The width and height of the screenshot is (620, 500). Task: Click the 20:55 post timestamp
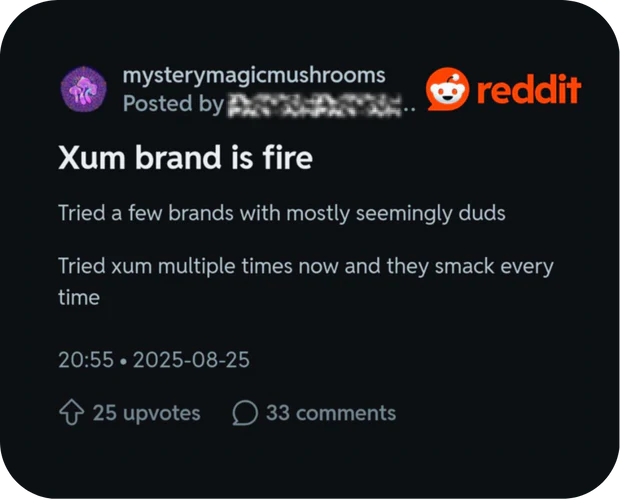(86, 360)
